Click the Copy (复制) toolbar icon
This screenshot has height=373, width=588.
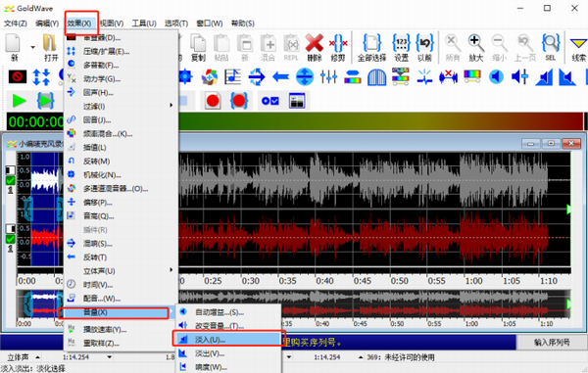[198, 47]
